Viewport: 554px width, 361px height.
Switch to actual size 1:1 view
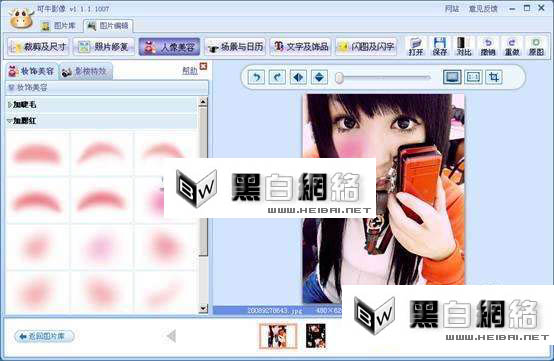tap(473, 77)
